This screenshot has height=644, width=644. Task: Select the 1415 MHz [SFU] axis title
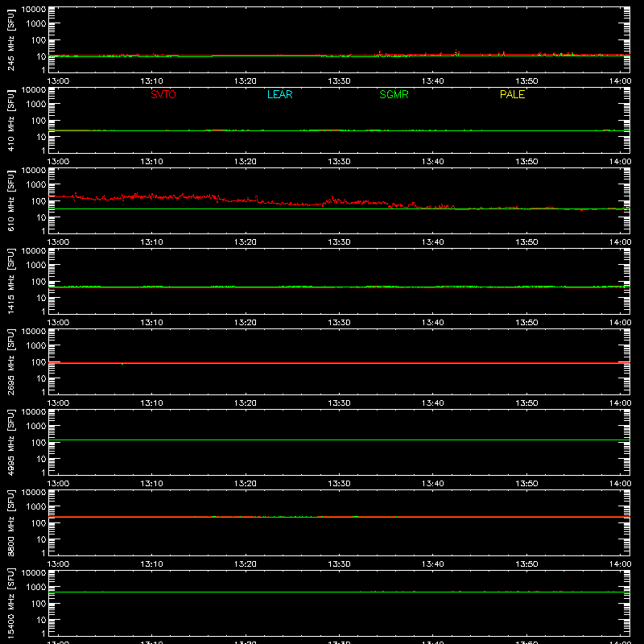10,281
